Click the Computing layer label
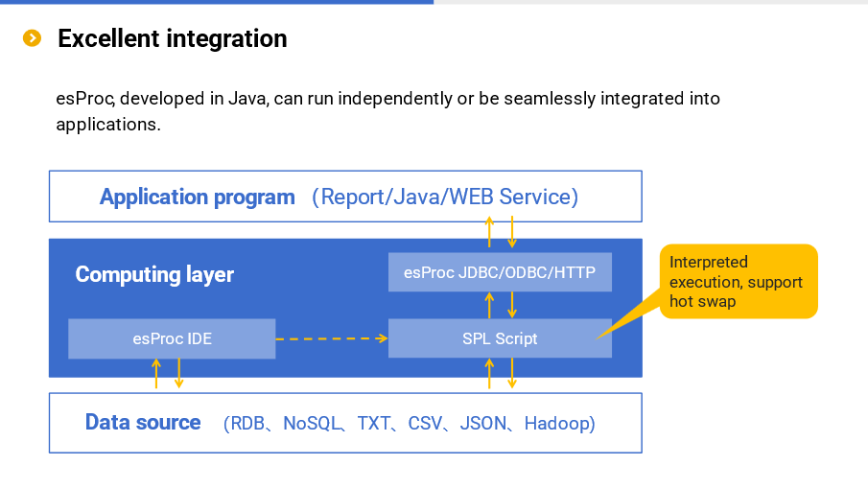Image resolution: width=868 pixels, height=488 pixels. pyautogui.click(x=154, y=274)
